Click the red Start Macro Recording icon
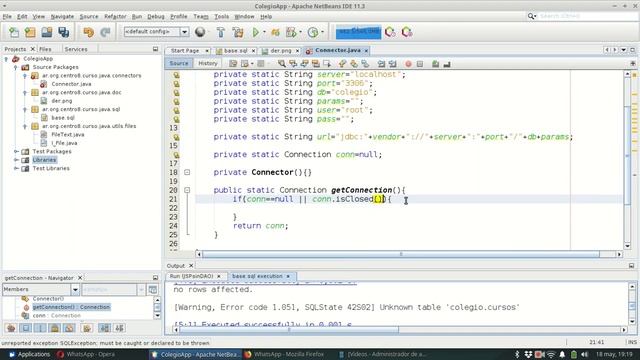This screenshot has width=640, height=360. [408, 64]
